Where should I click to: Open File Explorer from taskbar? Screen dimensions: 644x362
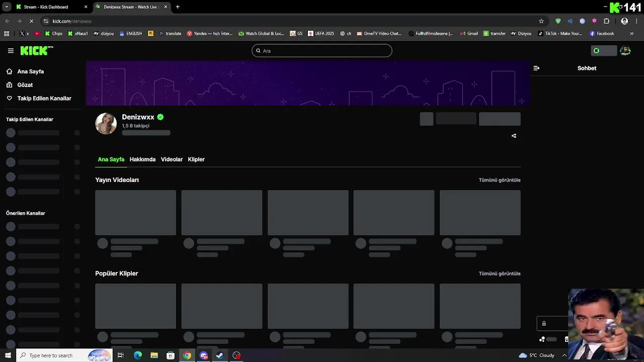coord(154,355)
